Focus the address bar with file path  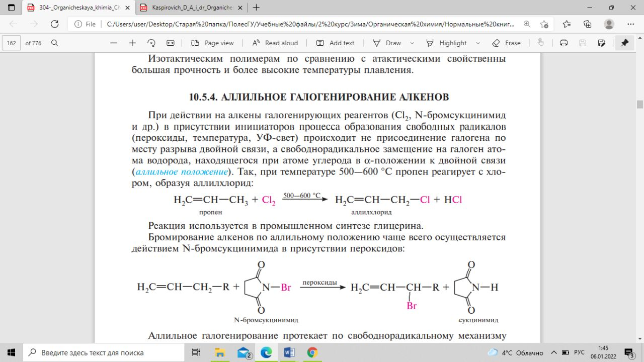[x=309, y=24]
